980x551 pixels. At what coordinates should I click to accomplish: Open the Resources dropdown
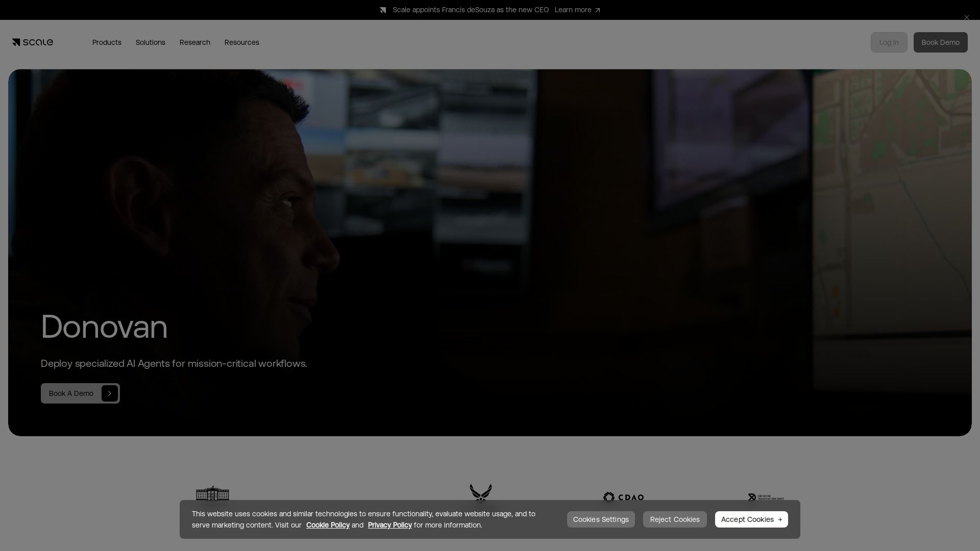pyautogui.click(x=242, y=42)
